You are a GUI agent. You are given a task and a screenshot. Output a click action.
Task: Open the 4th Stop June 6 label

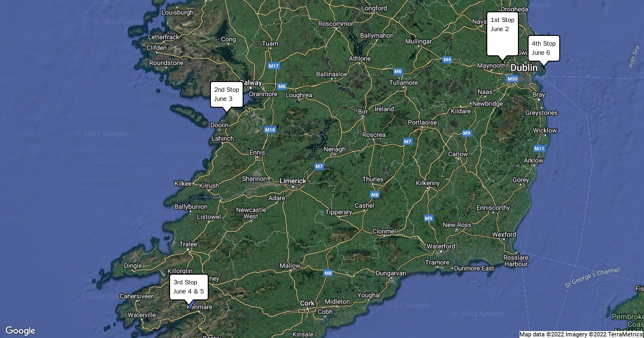point(544,48)
